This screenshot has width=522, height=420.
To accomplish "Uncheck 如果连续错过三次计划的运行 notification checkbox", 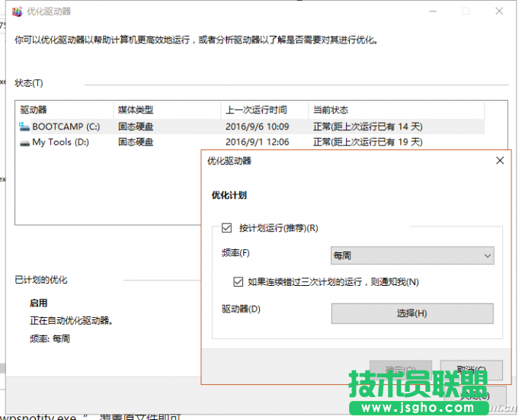I will (x=238, y=281).
